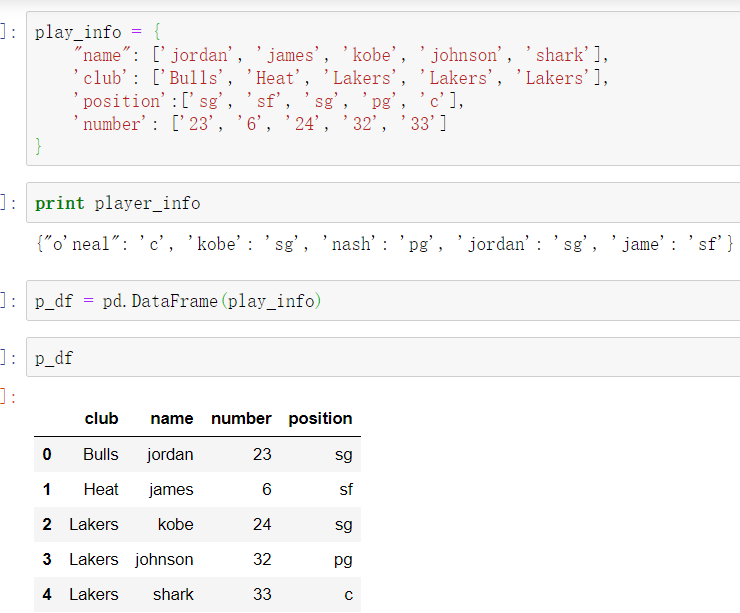Image resolution: width=740 pixels, height=613 pixels.
Task: Click the 'print player_info' code cell
Action: 383,202
